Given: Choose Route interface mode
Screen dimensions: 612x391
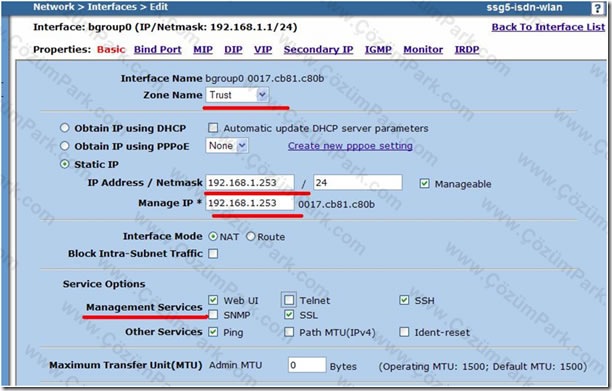Looking at the screenshot, I should point(251,236).
